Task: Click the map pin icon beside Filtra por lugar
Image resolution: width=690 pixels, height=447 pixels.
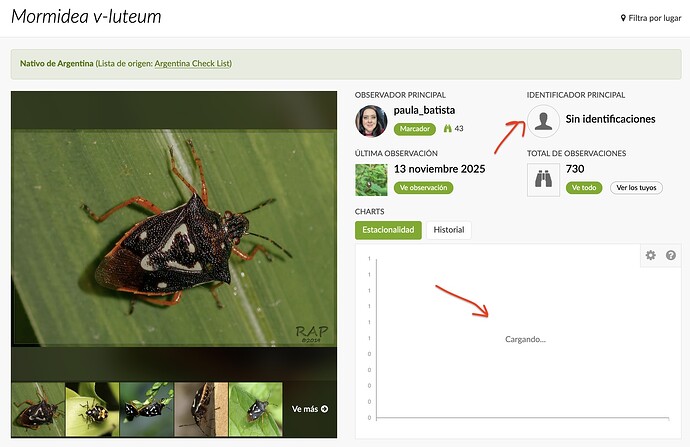Action: [x=623, y=18]
